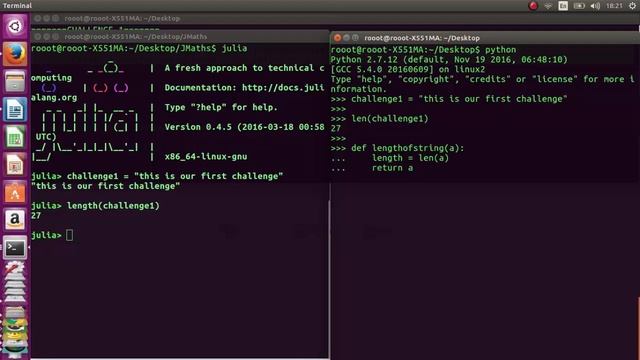
Task: Open Ubuntu Software Center dock icon
Action: point(15,193)
